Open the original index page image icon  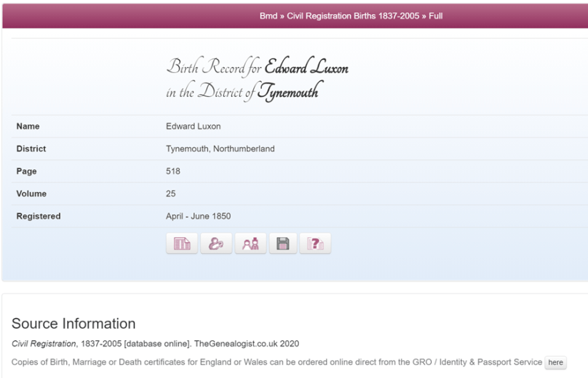point(182,243)
